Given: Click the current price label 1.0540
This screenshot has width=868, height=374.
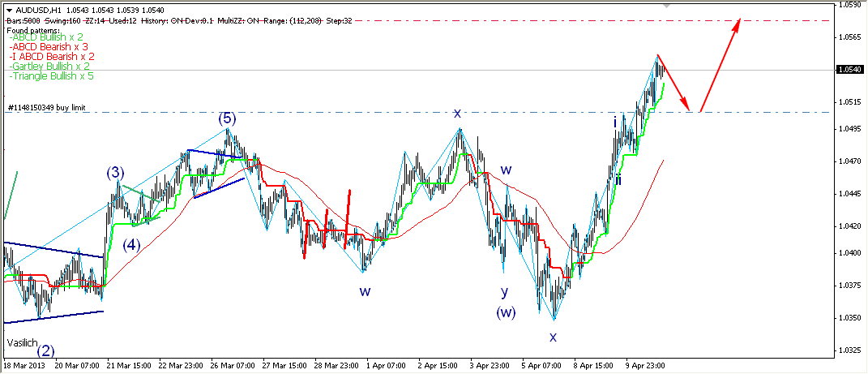Looking at the screenshot, I should [x=853, y=70].
